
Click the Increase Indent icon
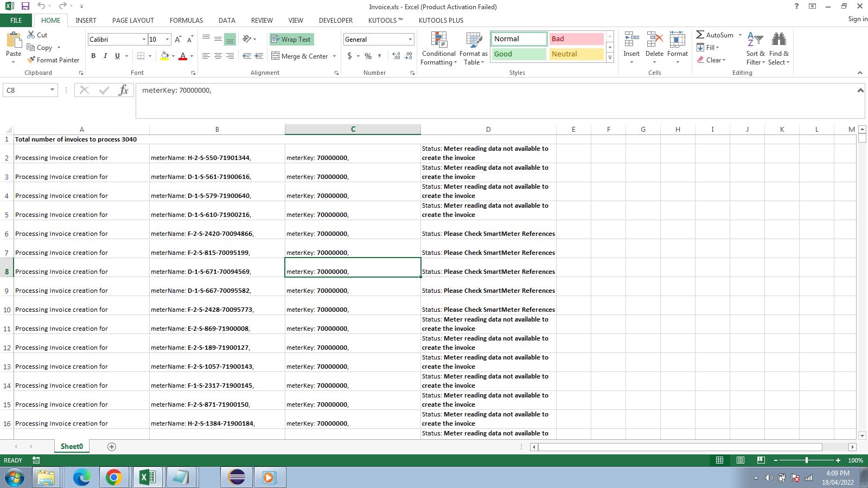click(x=259, y=56)
